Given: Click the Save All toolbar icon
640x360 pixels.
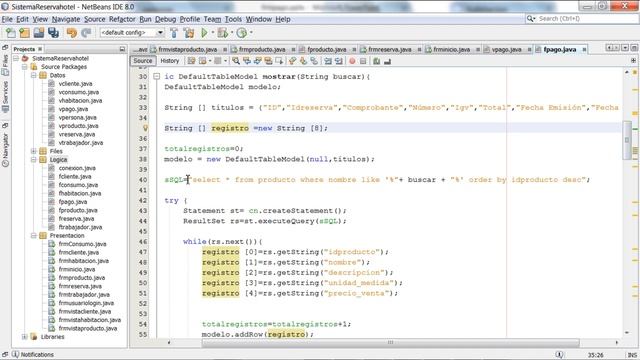Looking at the screenshot, I should pos(53,33).
